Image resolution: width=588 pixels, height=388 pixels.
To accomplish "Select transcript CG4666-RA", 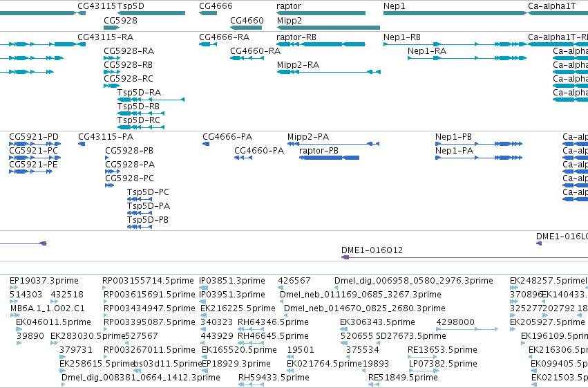I will tap(225, 37).
